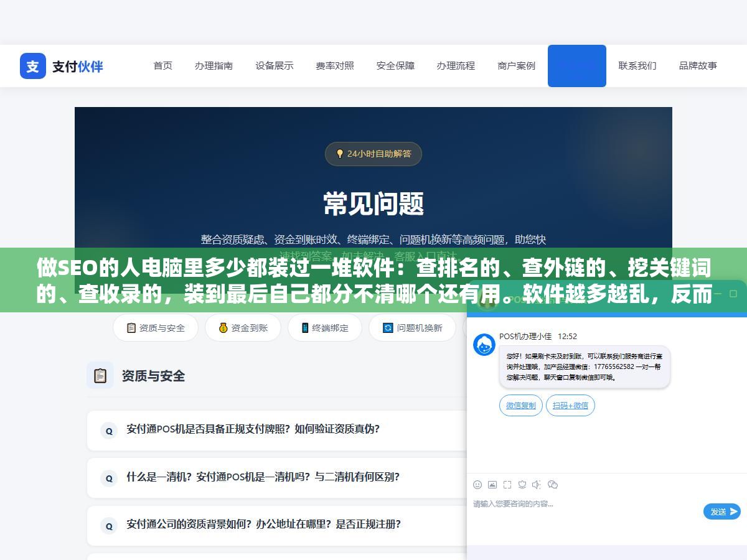Select 办理流程 in the top navigation

pyautogui.click(x=456, y=65)
